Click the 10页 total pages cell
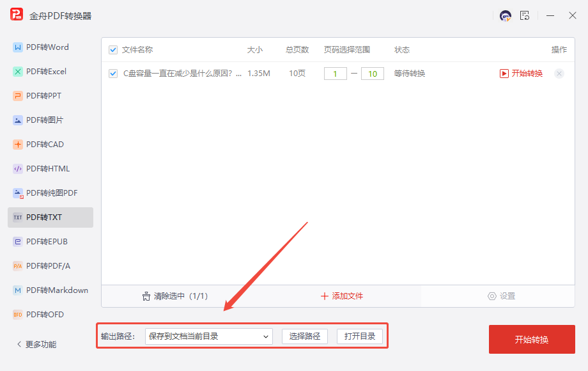Image resolution: width=588 pixels, height=371 pixels. pos(297,74)
